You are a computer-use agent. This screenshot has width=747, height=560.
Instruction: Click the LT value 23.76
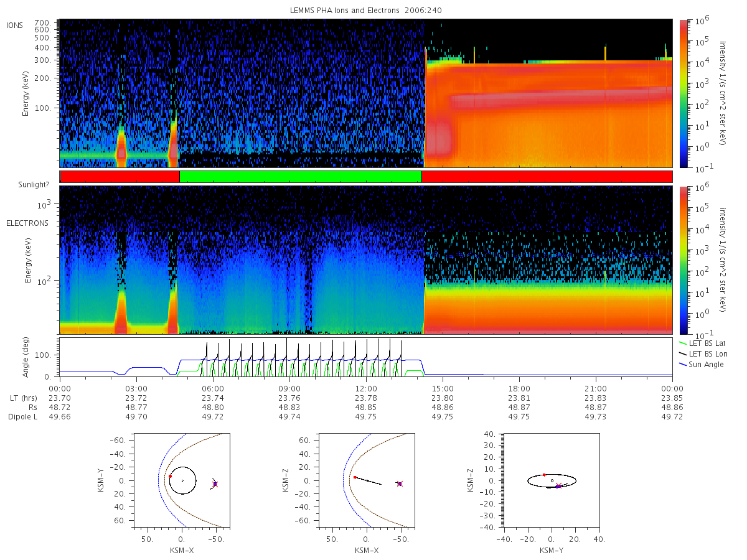click(289, 397)
